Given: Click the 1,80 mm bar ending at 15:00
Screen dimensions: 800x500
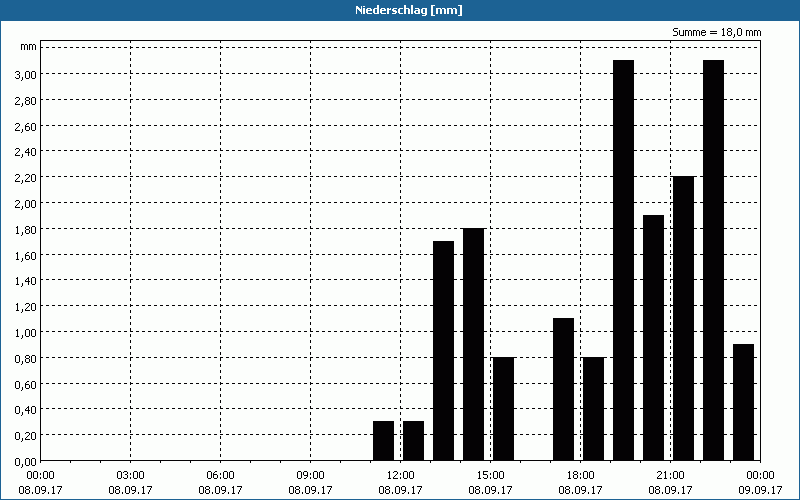Looking at the screenshot, I should click(473, 344).
